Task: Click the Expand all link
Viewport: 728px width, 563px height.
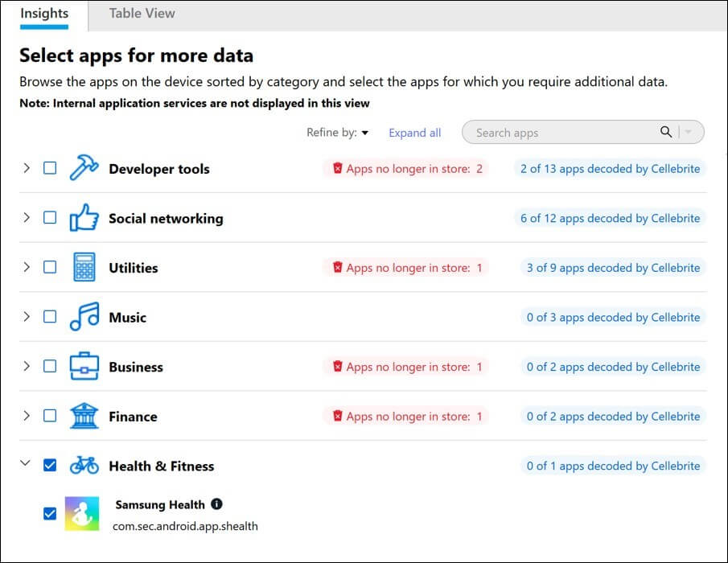Action: pyautogui.click(x=414, y=133)
